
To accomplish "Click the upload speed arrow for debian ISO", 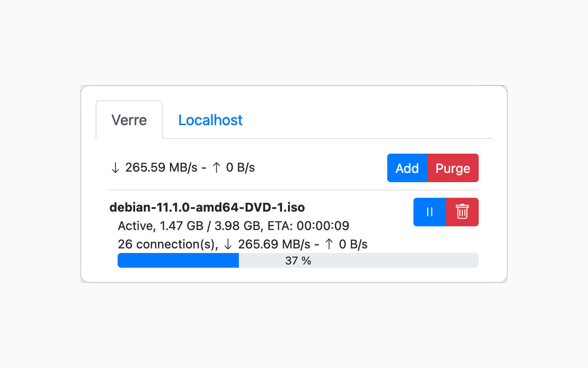I will [x=329, y=244].
